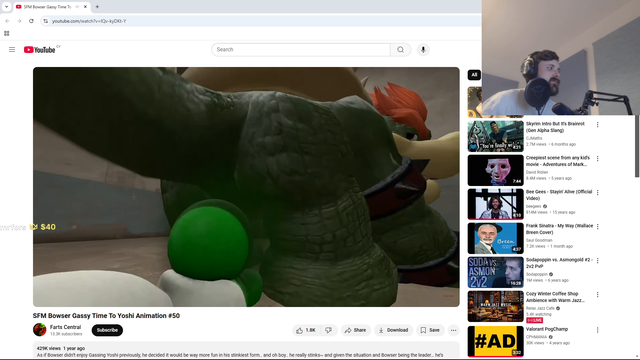Open options menu for Skyrim Intro video
The height and width of the screenshot is (360, 640).
pyautogui.click(x=598, y=124)
